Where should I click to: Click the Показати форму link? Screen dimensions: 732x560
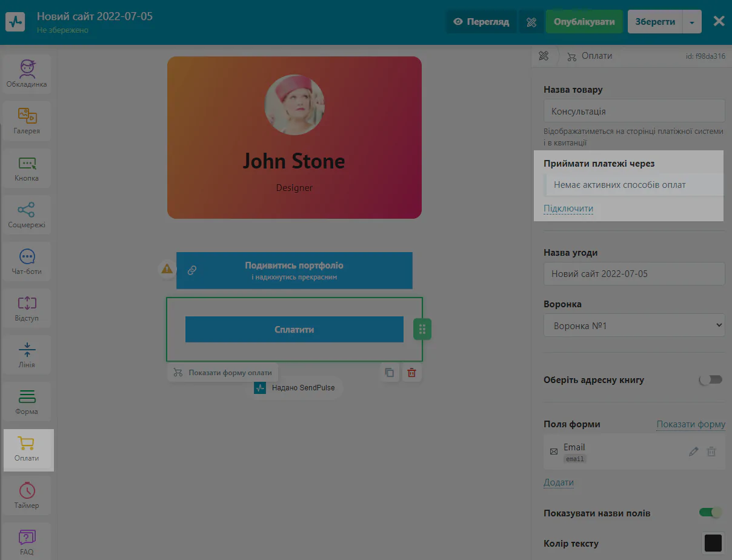point(691,424)
